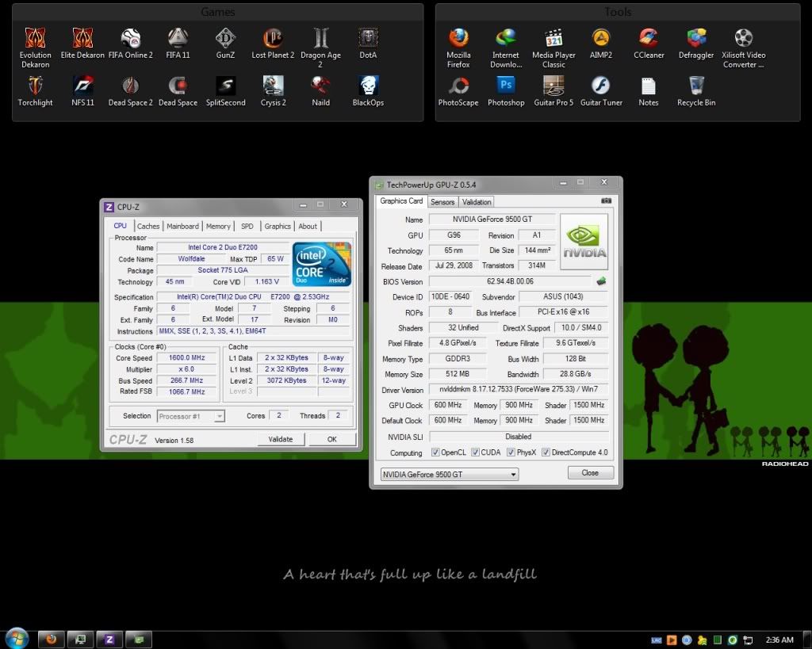Viewport: 812px width, 649px height.
Task: Launch the NFS 11 shortcut
Action: (82, 91)
